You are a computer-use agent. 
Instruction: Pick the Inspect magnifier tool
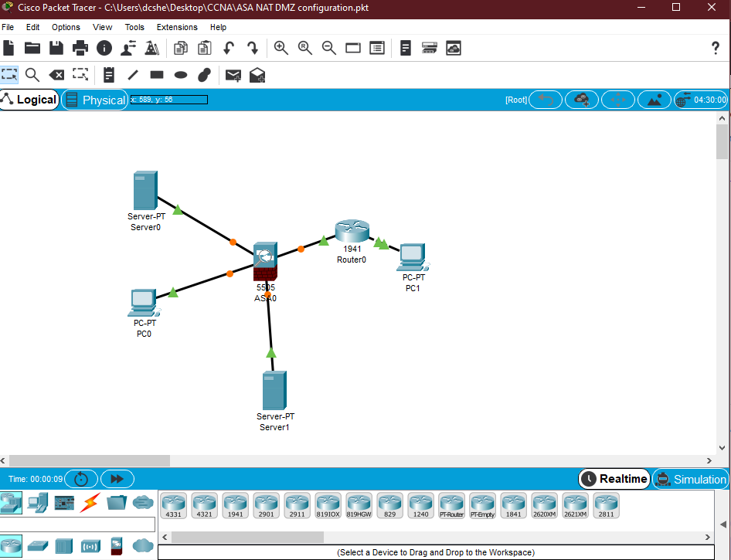tap(32, 75)
